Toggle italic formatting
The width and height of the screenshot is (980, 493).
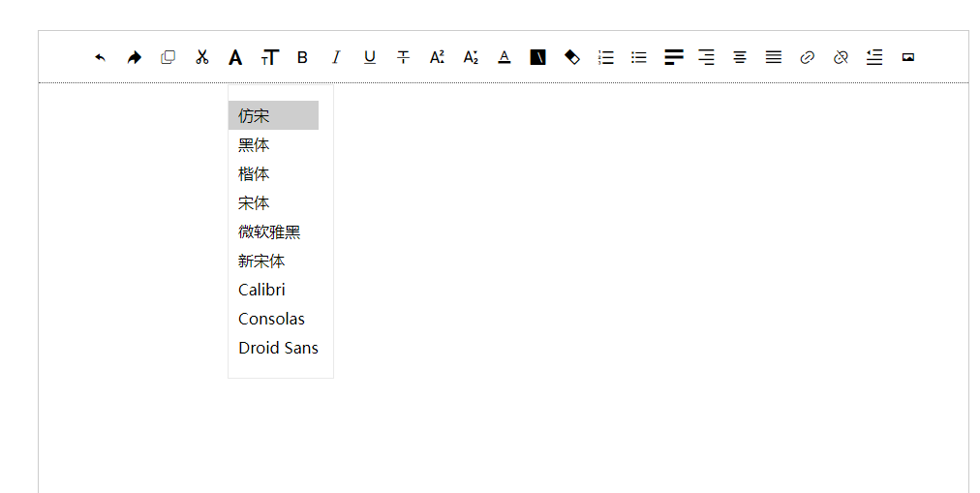(336, 57)
